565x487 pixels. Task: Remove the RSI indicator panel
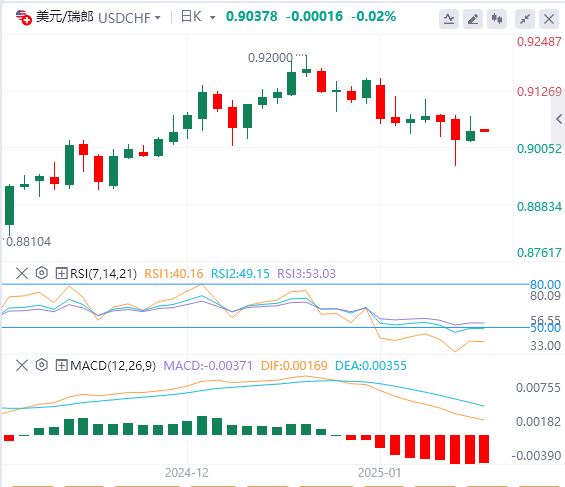[x=22, y=273]
